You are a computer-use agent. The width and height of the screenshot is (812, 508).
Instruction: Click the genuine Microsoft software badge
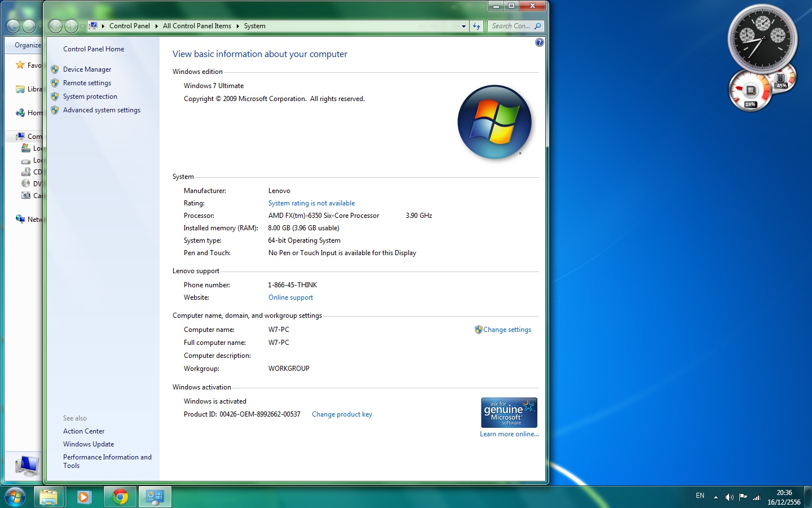pyautogui.click(x=509, y=413)
